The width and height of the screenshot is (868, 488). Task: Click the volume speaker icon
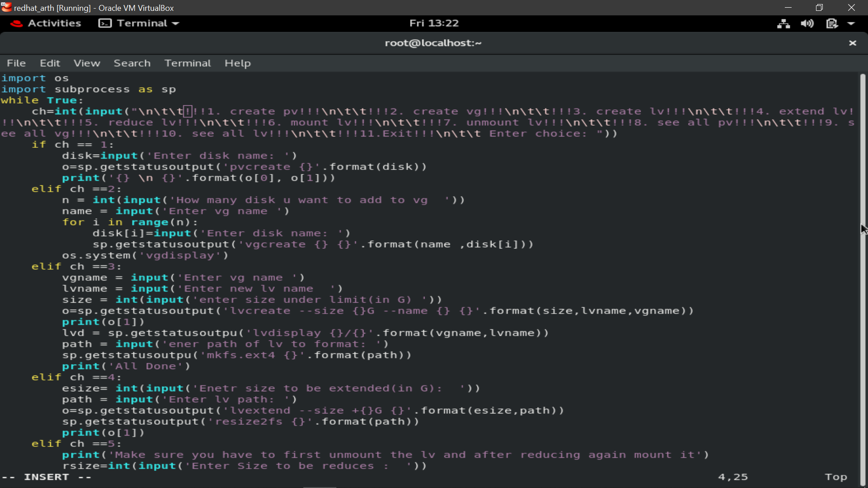tap(807, 23)
